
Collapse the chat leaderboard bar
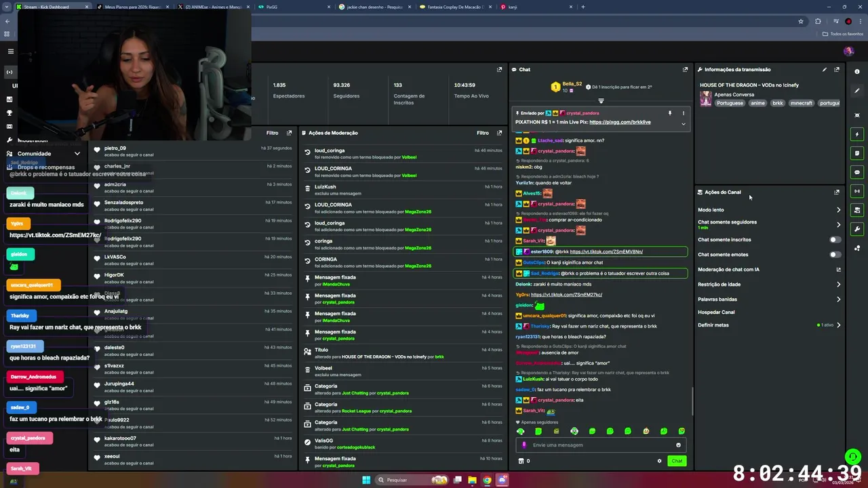[601, 101]
